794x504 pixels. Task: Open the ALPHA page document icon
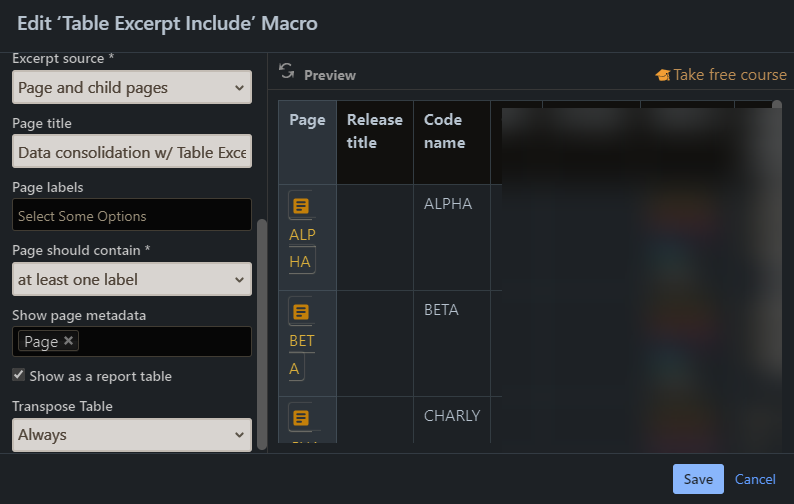pos(301,206)
